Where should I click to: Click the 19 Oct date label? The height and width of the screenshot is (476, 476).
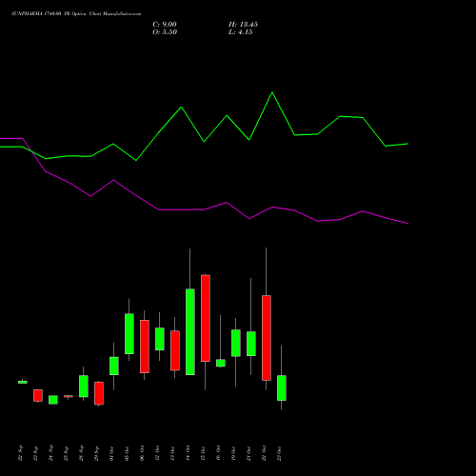pos(234,453)
